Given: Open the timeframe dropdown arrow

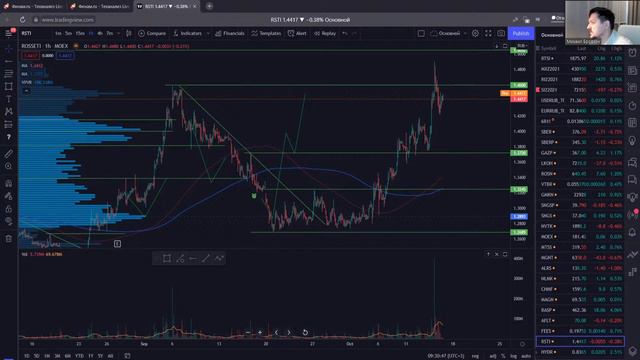Looking at the screenshot, I should click(x=119, y=33).
